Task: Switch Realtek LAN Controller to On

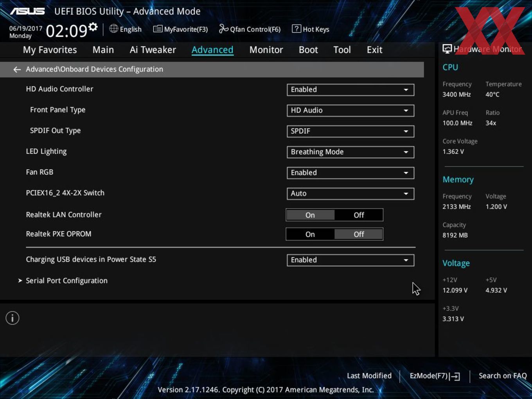Action: 310,215
